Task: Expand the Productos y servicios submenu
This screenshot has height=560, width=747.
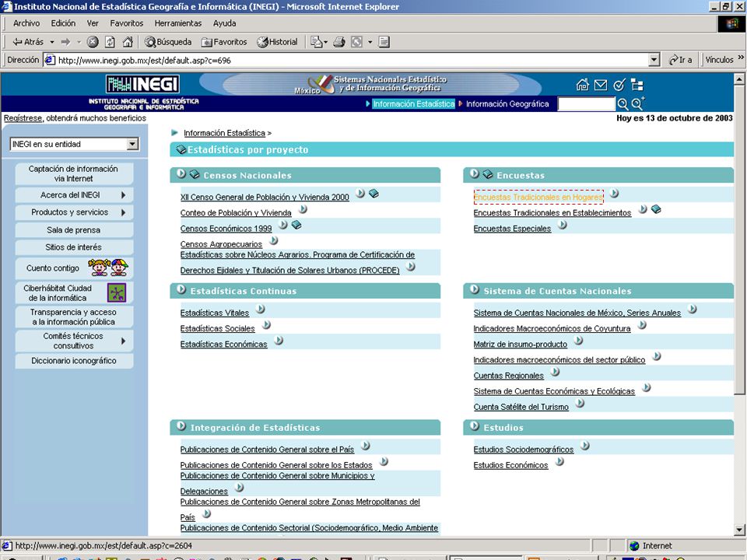Action: (124, 212)
